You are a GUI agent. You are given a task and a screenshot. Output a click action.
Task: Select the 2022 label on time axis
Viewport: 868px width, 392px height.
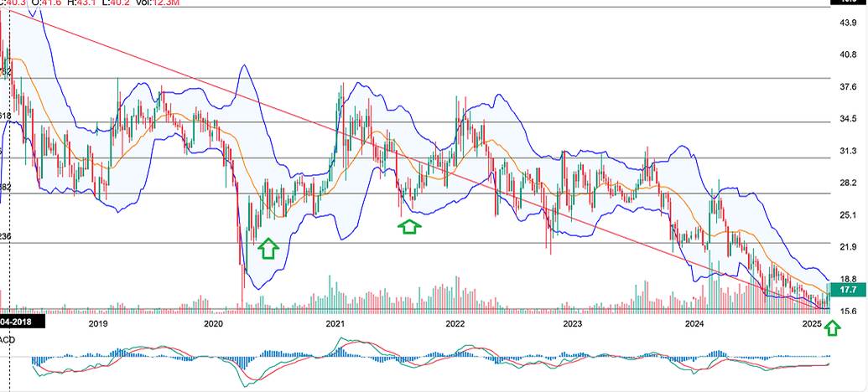455,322
